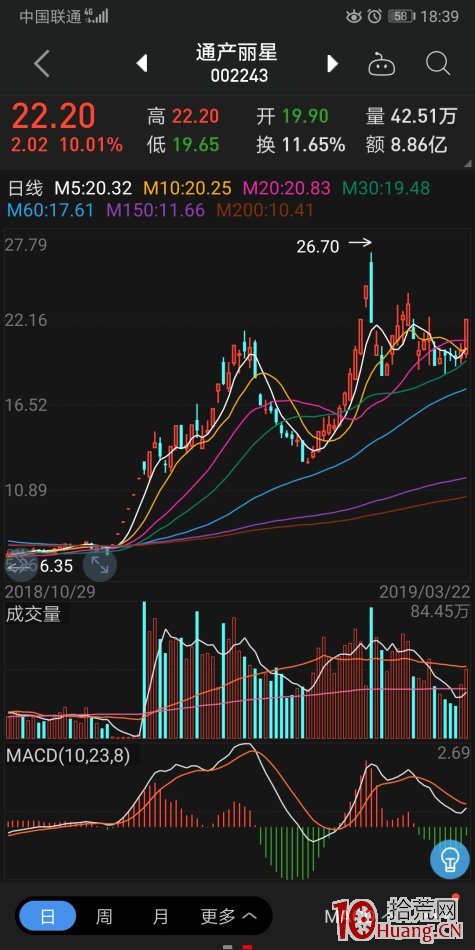Tap the 中国联通 carrier label
Screen dimensions: 475x950
50,16
